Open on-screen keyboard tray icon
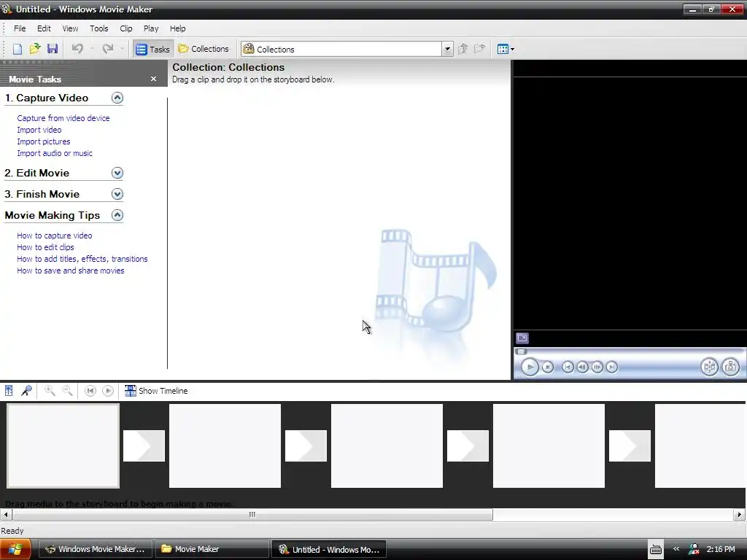747x560 pixels. click(x=656, y=550)
